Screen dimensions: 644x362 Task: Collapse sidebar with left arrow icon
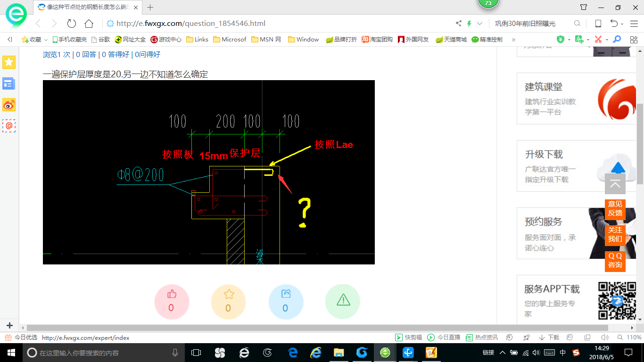point(9,40)
